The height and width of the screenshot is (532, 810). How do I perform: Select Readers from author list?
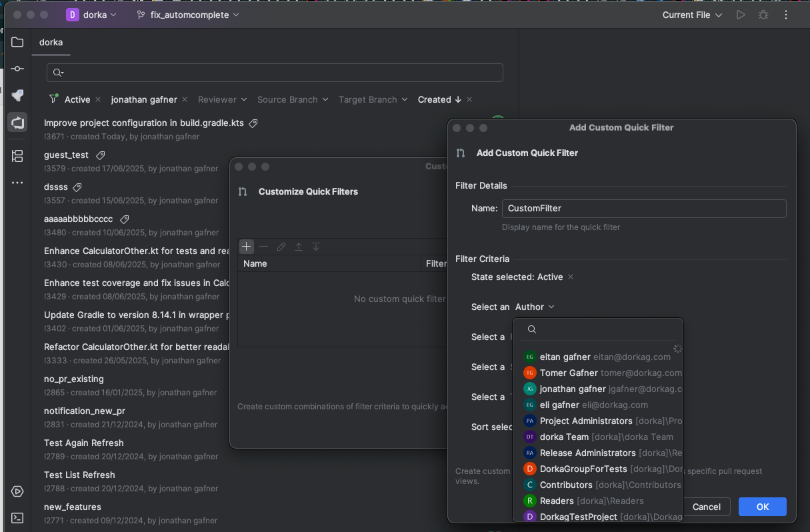(x=598, y=501)
